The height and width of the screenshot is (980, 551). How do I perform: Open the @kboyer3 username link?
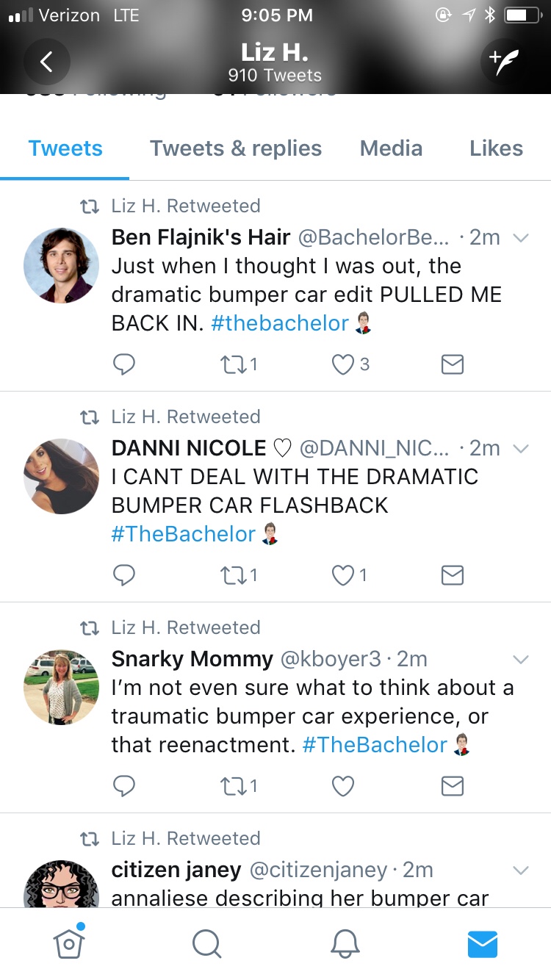pyautogui.click(x=331, y=659)
